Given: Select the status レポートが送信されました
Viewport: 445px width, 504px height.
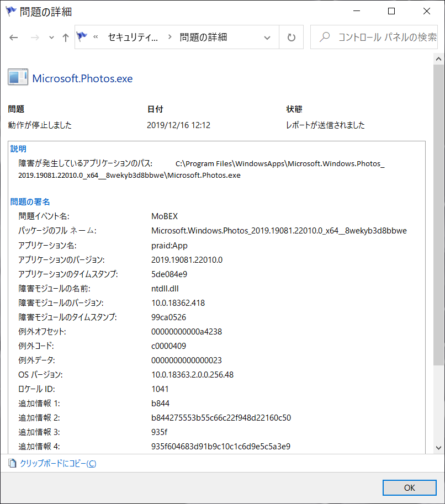Looking at the screenshot, I should coord(325,125).
